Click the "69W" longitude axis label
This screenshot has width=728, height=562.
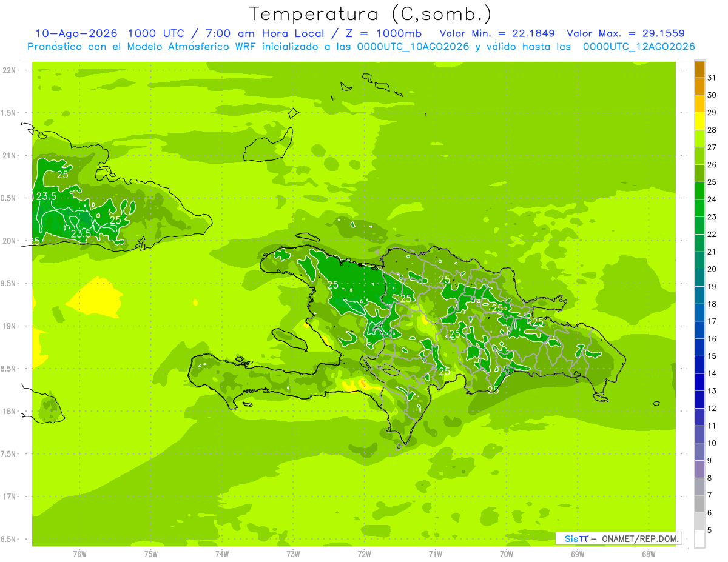[578, 554]
